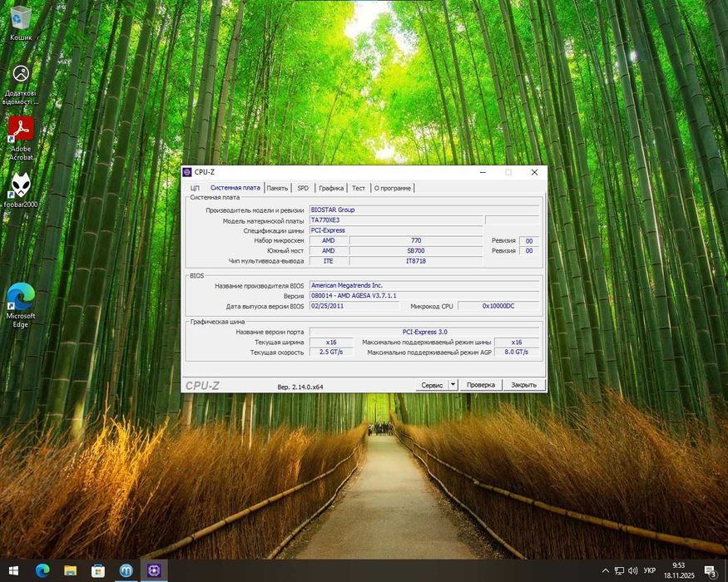Click the CPU microcode 0x10000DC
The width and height of the screenshot is (728, 582).
[x=498, y=306]
